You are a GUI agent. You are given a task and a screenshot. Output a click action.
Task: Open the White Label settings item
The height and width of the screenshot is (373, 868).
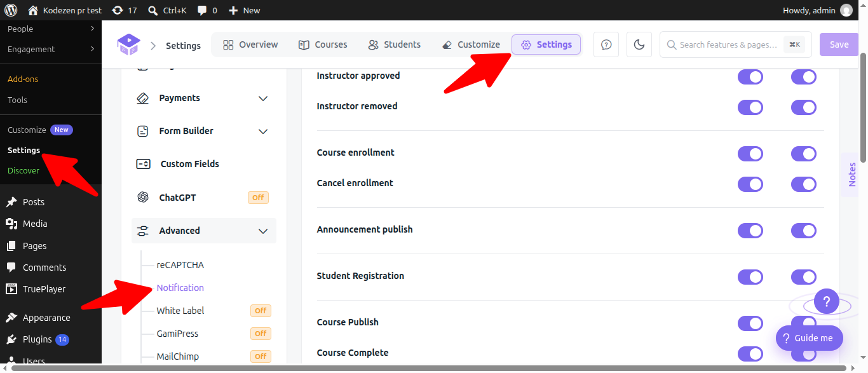pos(180,311)
